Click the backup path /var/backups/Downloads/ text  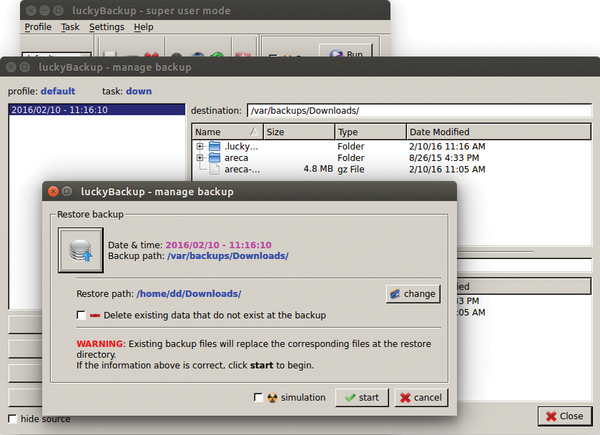(228, 256)
